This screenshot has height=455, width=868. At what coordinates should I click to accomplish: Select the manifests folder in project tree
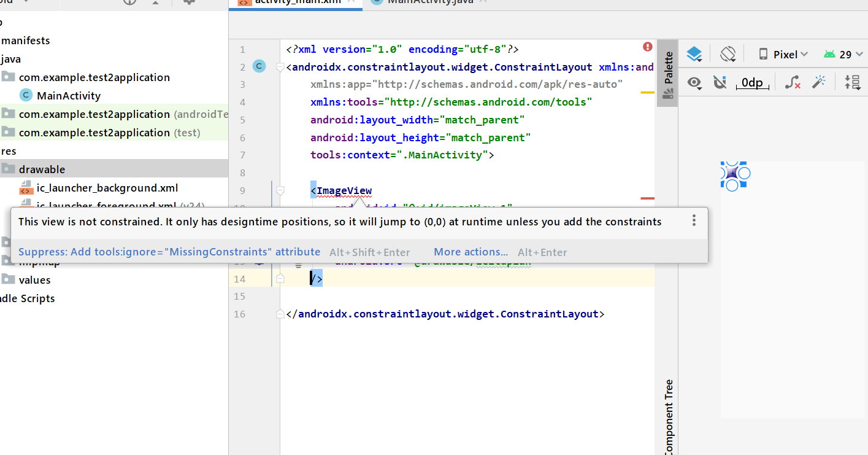(x=26, y=41)
